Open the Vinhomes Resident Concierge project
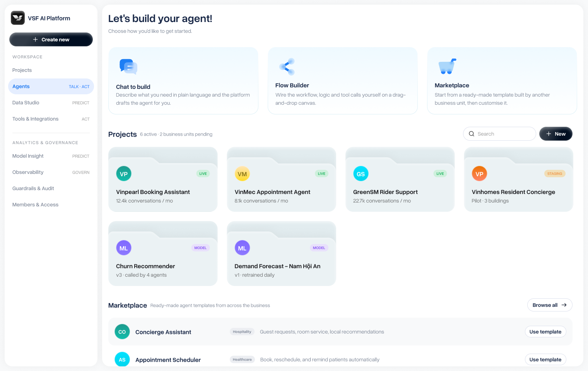 click(519, 179)
